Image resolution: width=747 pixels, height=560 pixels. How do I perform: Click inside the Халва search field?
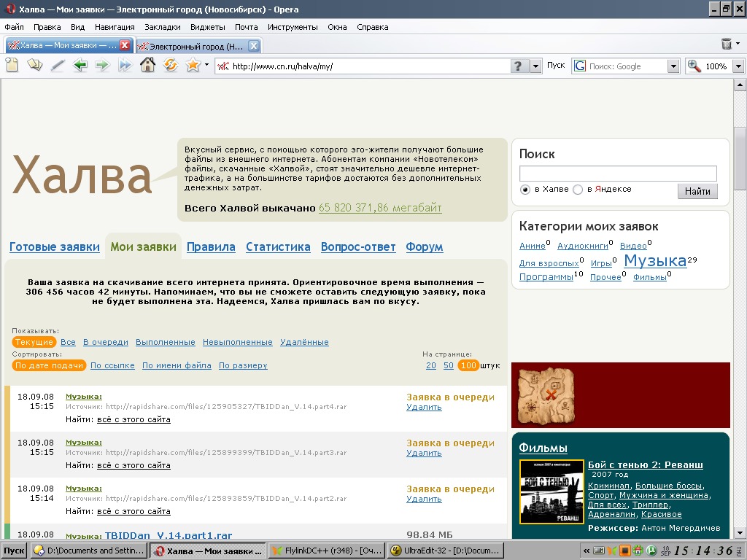(x=618, y=174)
